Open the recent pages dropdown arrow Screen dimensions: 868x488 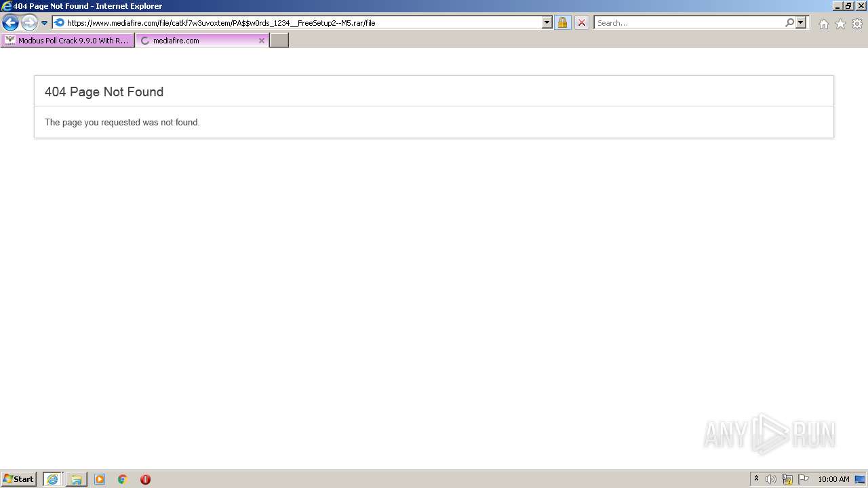pos(45,23)
